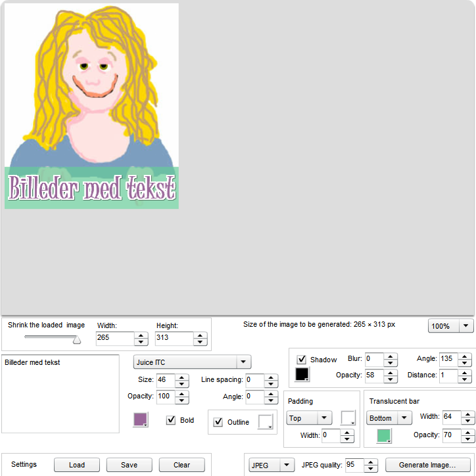Click the Shrink the loaded image slider handle
Viewport: 476px width, 476px height.
(77, 340)
